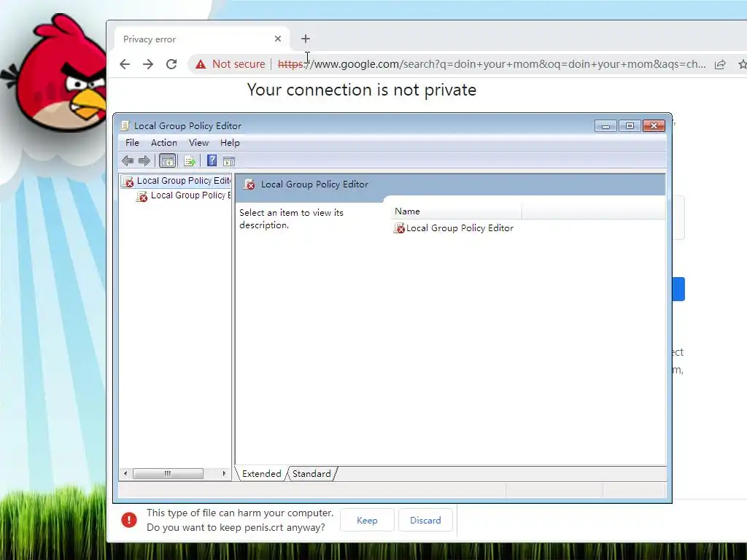Click the blue Help toolbar icon
Viewport: 747px width, 560px height.
click(212, 161)
